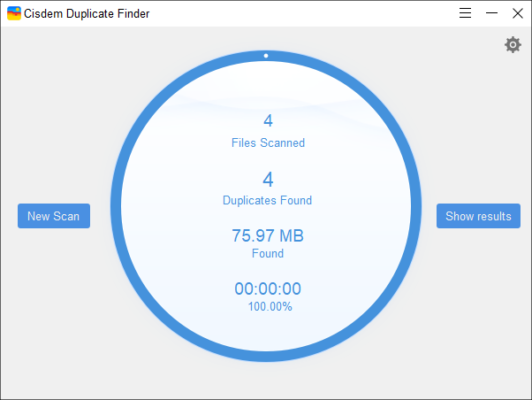Click the 00:00:00 elapsed time
The height and width of the screenshot is (400, 532).
[x=268, y=289]
